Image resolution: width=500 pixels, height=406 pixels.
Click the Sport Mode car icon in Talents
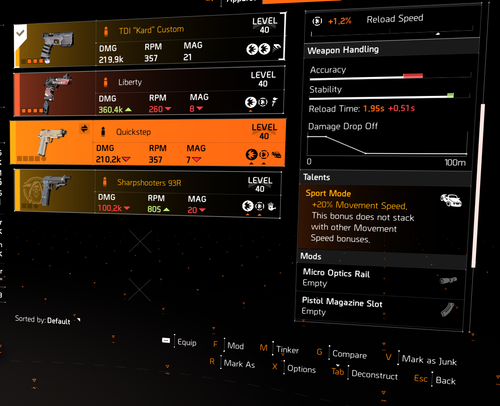tap(451, 200)
